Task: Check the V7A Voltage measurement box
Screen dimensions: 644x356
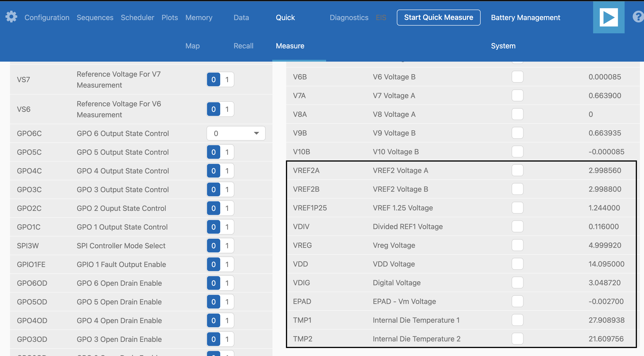Action: tap(518, 95)
